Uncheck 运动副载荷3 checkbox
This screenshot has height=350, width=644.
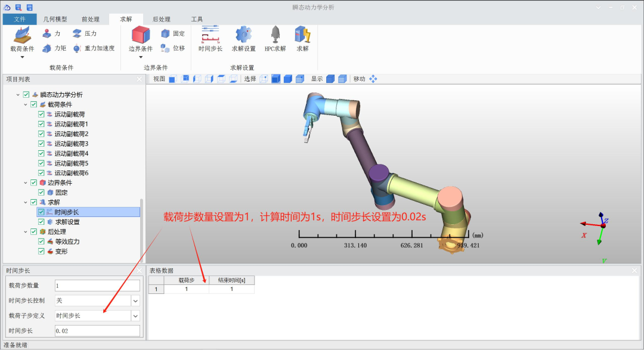pyautogui.click(x=41, y=144)
